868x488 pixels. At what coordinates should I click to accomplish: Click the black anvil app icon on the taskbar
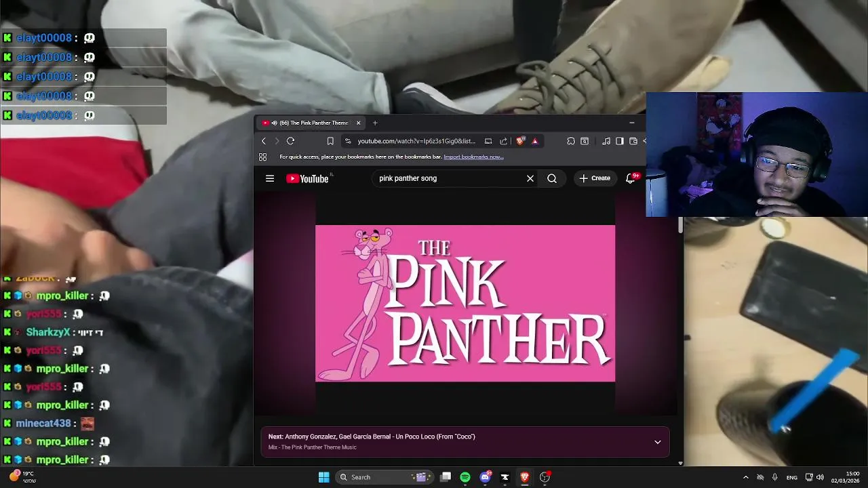pyautogui.click(x=505, y=477)
